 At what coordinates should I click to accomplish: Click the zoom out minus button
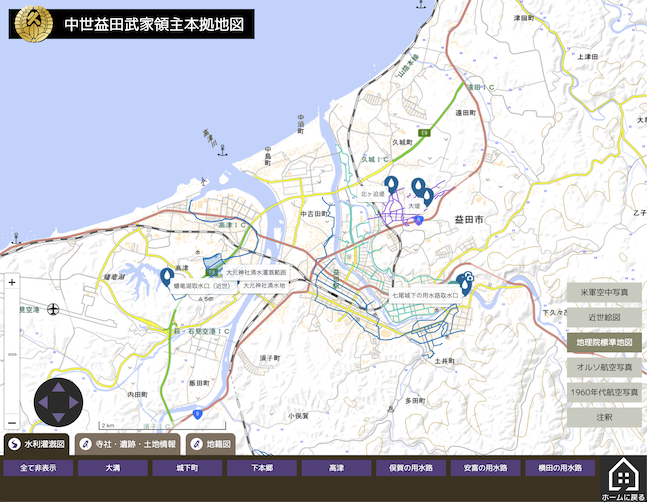tap(12, 422)
